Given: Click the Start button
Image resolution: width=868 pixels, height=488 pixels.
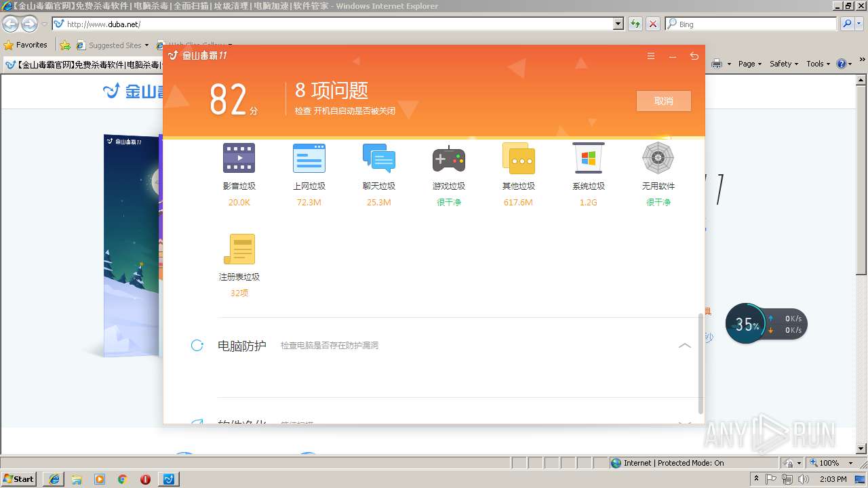Looking at the screenshot, I should pyautogui.click(x=19, y=479).
